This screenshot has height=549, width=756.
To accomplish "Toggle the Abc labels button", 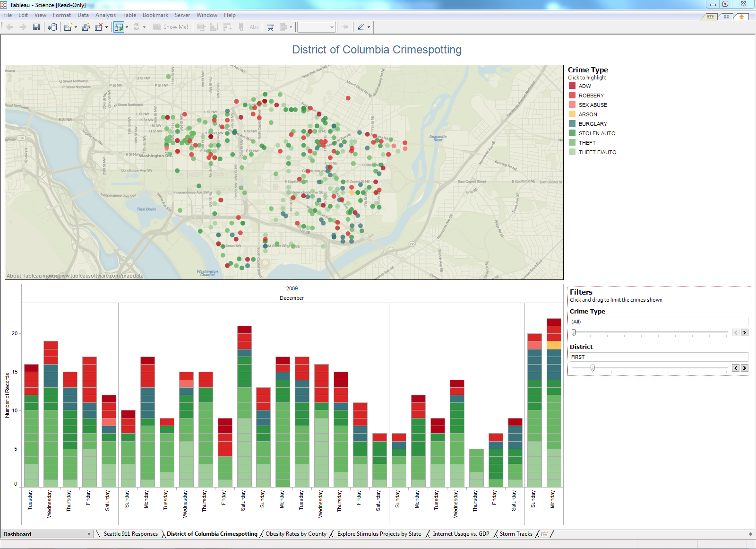I will [254, 27].
